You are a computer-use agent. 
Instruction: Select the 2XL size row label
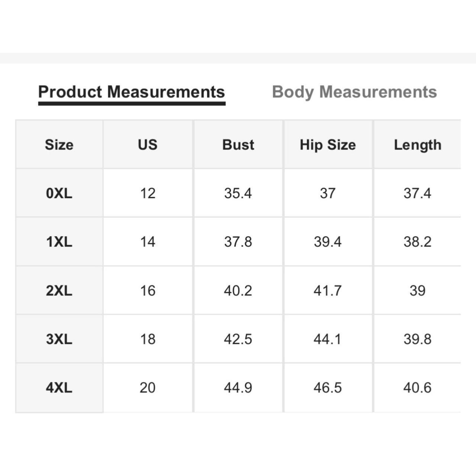[x=59, y=290]
